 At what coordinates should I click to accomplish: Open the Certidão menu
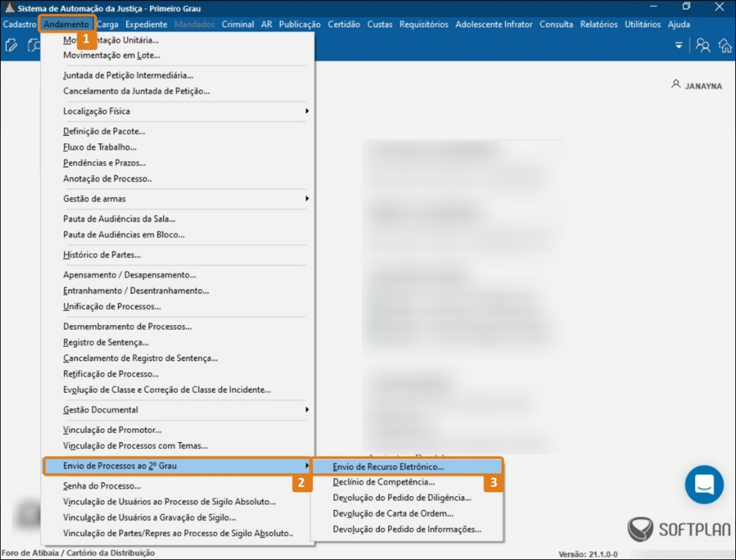(x=343, y=25)
